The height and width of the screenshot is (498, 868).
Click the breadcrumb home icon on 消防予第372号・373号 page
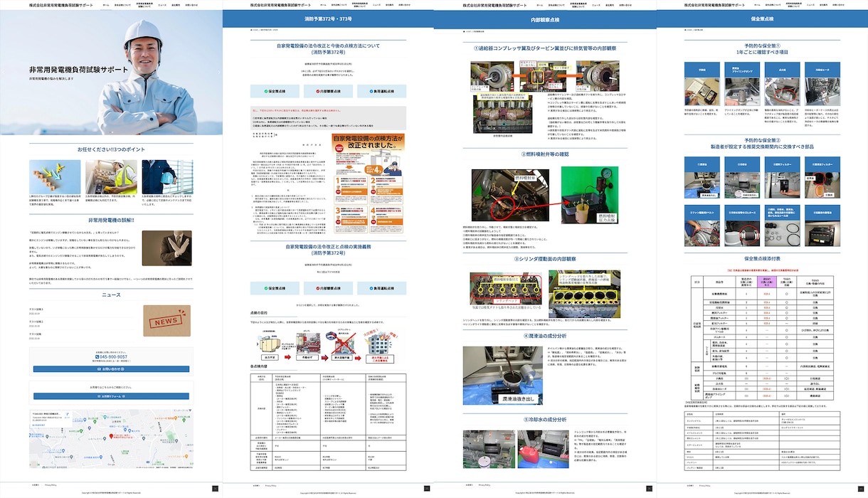[x=252, y=30]
